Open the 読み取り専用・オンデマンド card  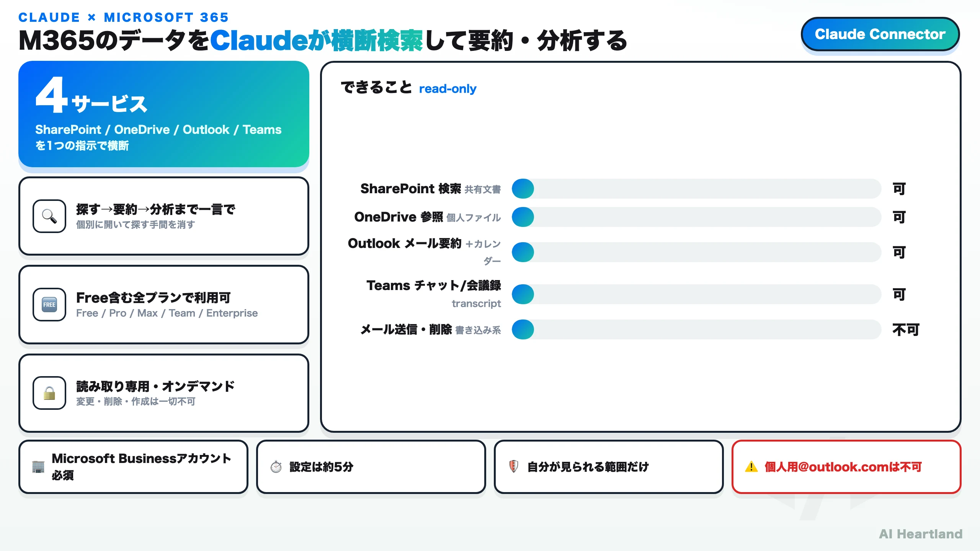pyautogui.click(x=164, y=393)
